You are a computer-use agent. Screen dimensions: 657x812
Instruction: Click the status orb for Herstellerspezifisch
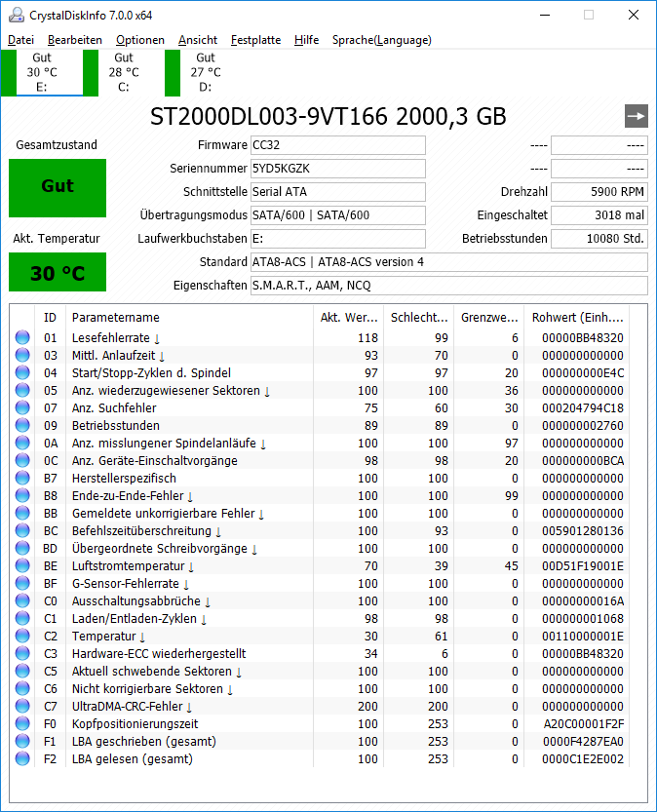tap(22, 479)
